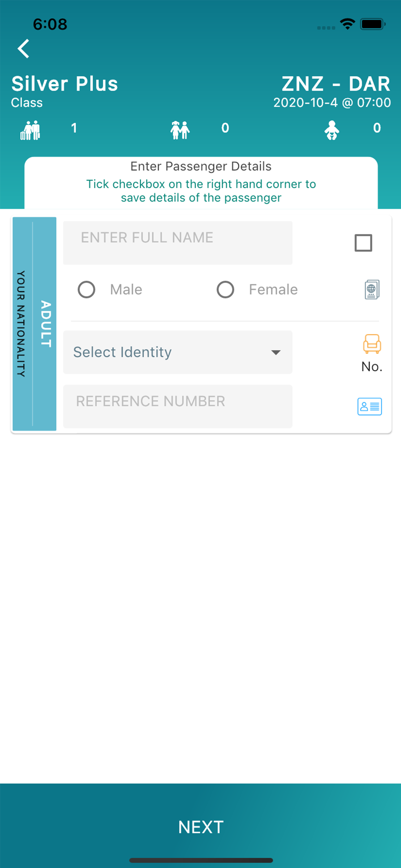The image size is (401, 868).
Task: Tap the Wi-Fi status icon
Action: 347,24
